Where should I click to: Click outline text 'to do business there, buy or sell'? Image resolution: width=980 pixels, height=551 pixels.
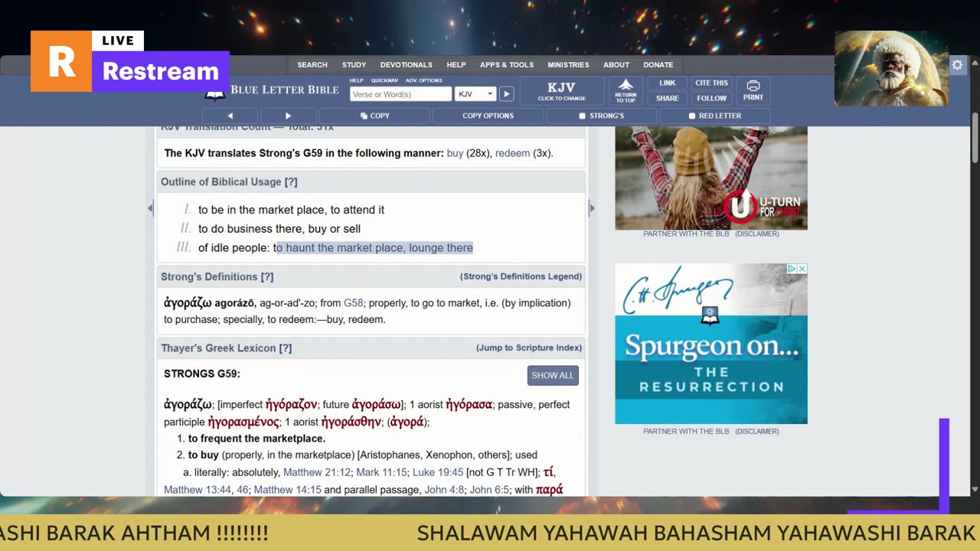click(x=279, y=229)
